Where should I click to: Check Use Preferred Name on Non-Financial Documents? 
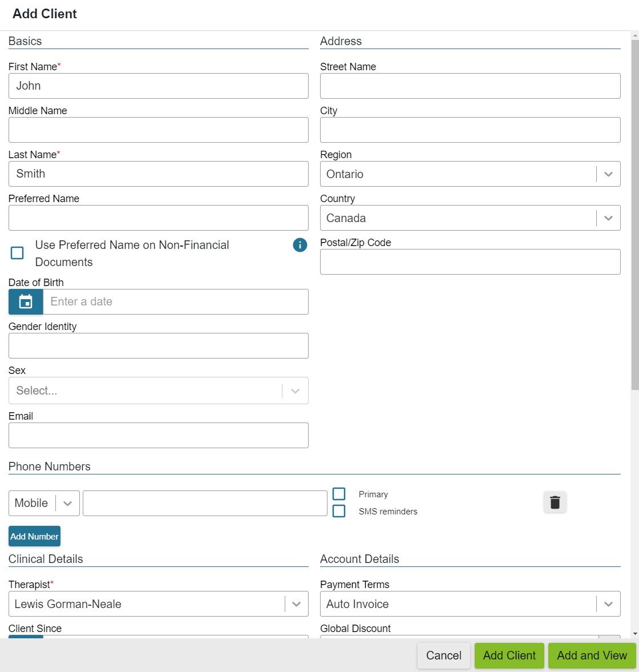17,252
